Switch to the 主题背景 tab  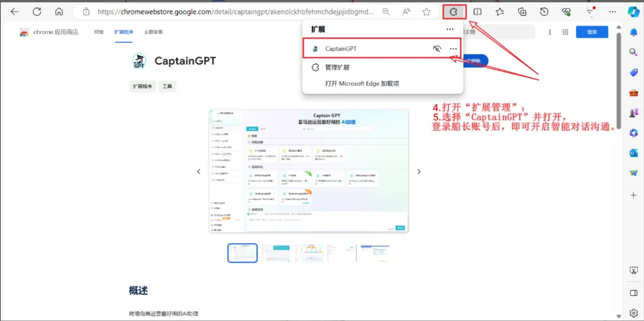point(153,32)
